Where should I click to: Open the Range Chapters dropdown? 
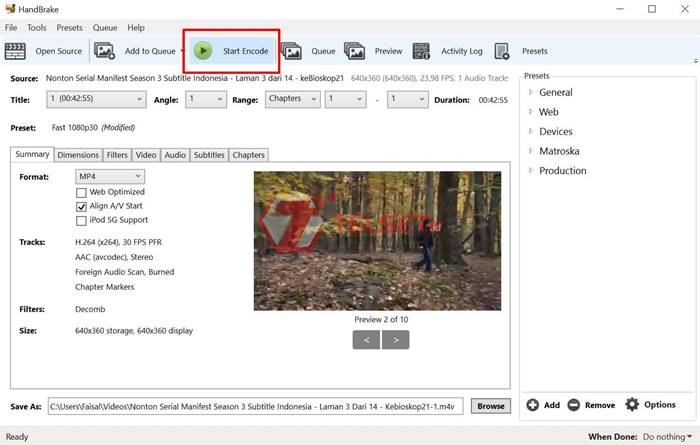point(292,99)
